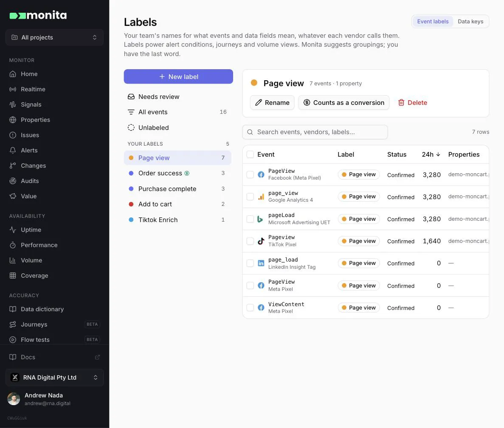Image resolution: width=504 pixels, height=428 pixels.
Task: Click the Realtime broadcast icon
Action: coord(13,89)
